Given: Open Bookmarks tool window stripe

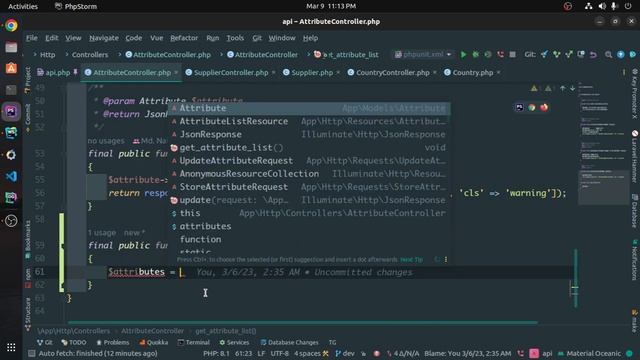Looking at the screenshot, I should coord(28,240).
